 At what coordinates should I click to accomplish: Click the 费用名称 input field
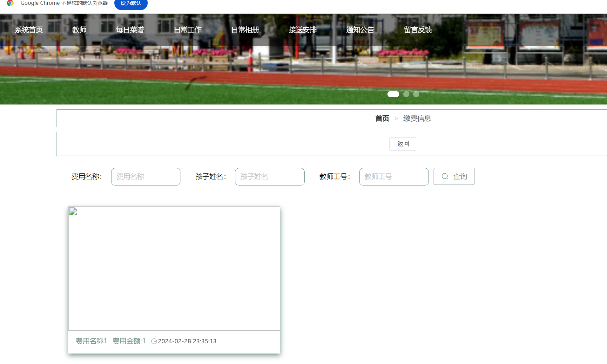145,177
